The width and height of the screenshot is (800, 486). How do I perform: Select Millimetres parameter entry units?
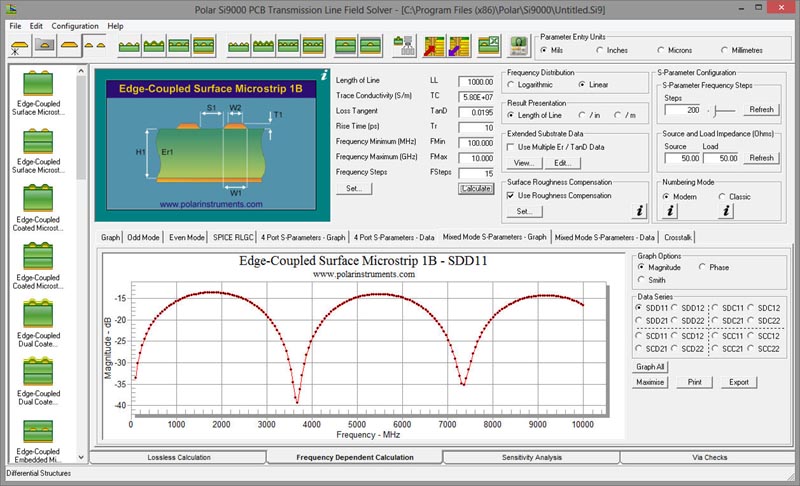click(x=742, y=50)
